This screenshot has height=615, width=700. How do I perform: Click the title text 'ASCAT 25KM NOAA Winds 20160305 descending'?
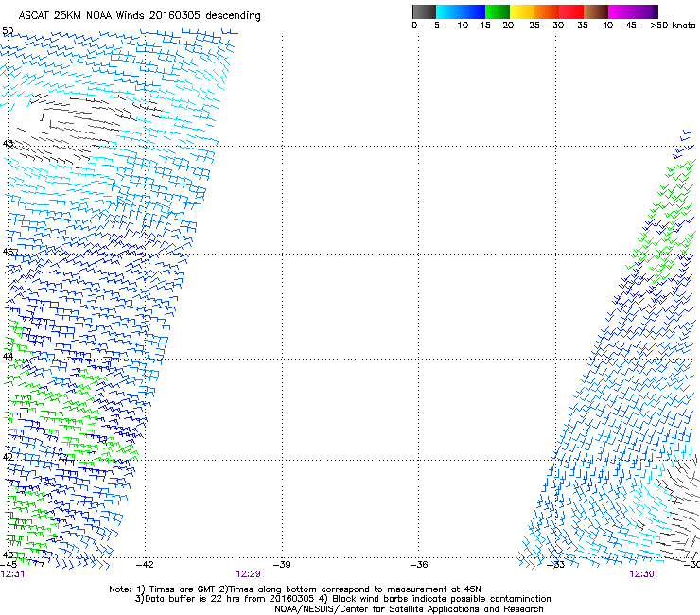click(139, 16)
